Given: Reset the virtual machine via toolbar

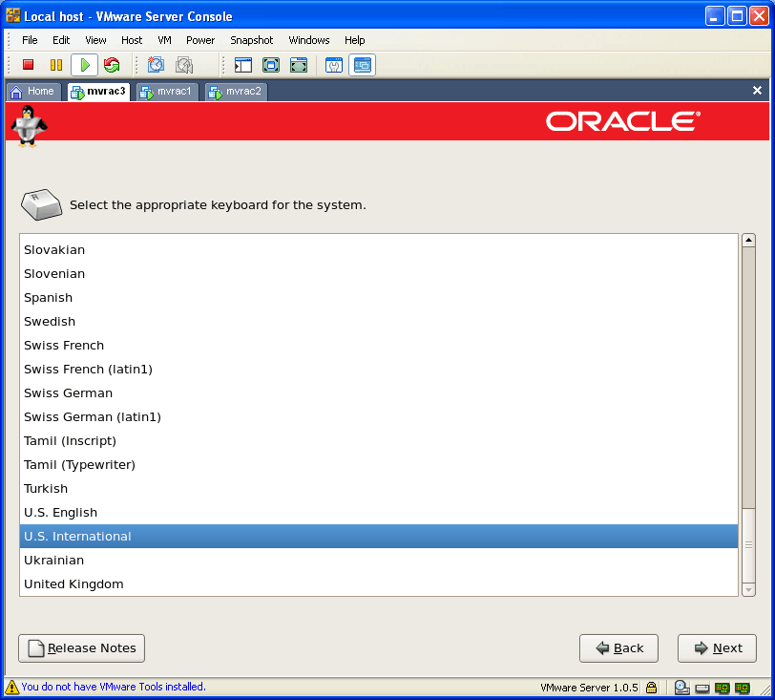Looking at the screenshot, I should [x=112, y=65].
